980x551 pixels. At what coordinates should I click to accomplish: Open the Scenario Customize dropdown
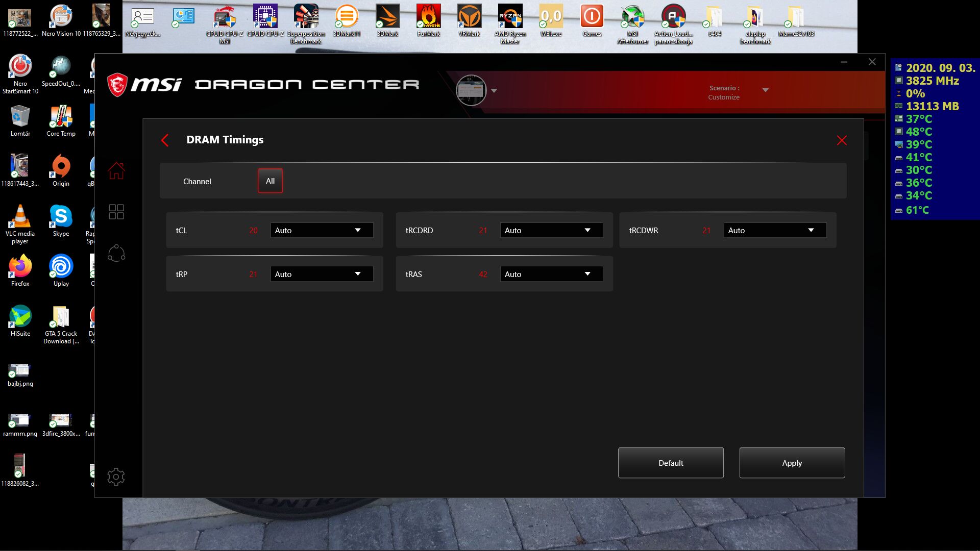765,90
